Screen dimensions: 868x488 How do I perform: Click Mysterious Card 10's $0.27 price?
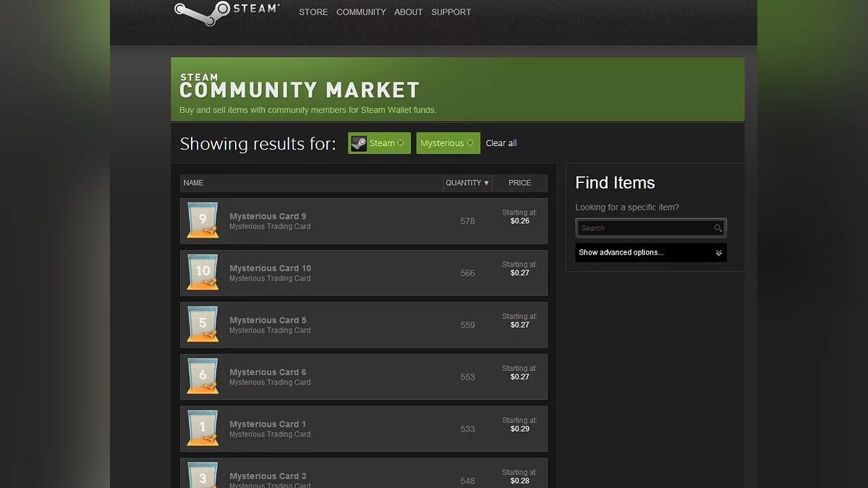(519, 273)
